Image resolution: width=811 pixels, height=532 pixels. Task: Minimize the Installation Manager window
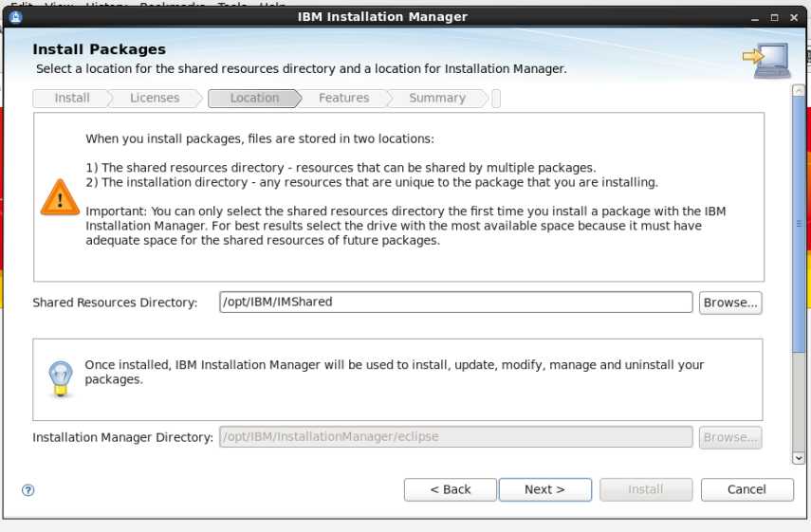coord(755,17)
